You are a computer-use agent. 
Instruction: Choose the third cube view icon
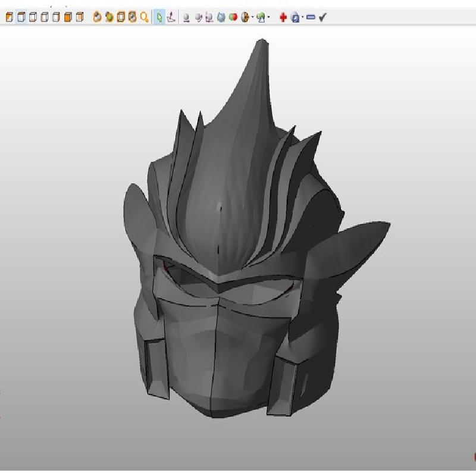click(33, 17)
